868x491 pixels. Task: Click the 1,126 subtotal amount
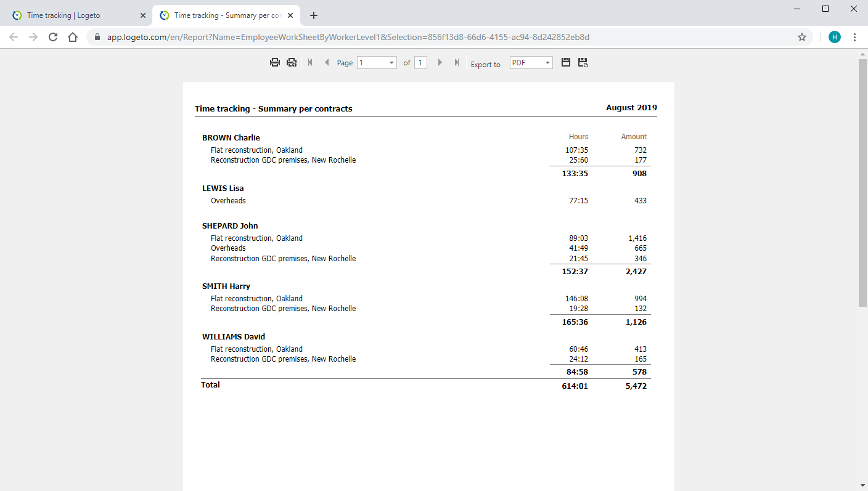point(636,322)
